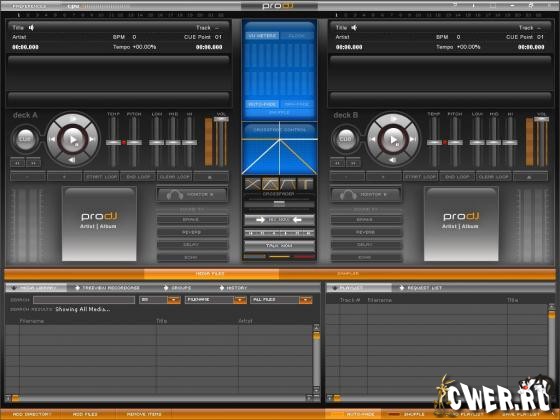Skip to next track on deck A wheel
The width and height of the screenshot is (560, 420).
pyautogui.click(x=92, y=139)
